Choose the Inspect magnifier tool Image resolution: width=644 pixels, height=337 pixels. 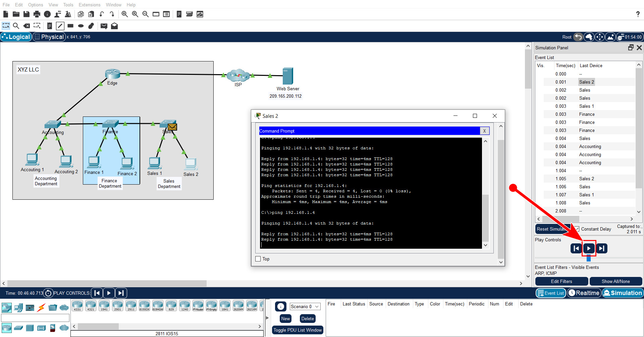click(x=16, y=26)
